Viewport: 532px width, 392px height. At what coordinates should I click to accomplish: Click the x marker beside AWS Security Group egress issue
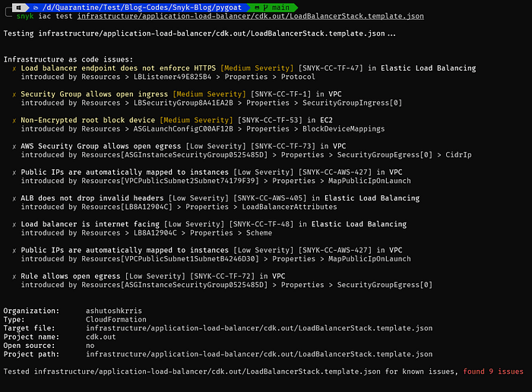(x=14, y=147)
